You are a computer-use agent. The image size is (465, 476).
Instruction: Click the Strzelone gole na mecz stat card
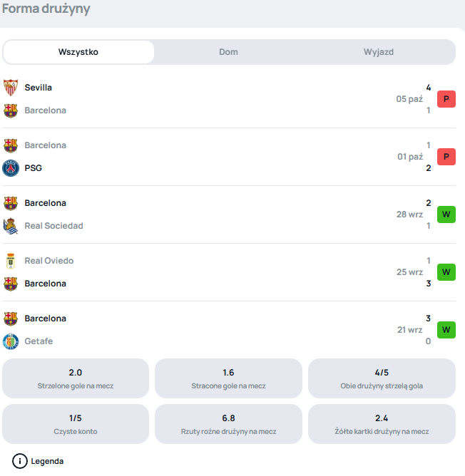pyautogui.click(x=76, y=378)
